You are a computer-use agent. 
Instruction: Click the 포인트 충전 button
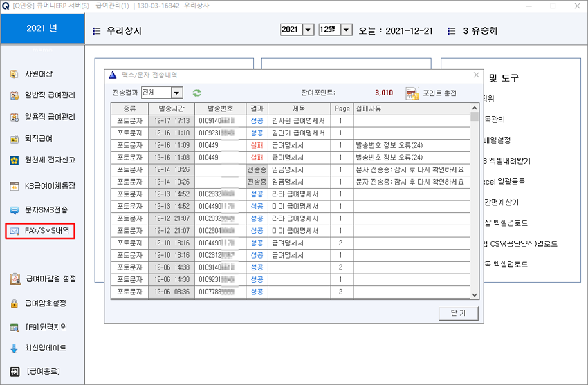pyautogui.click(x=432, y=93)
